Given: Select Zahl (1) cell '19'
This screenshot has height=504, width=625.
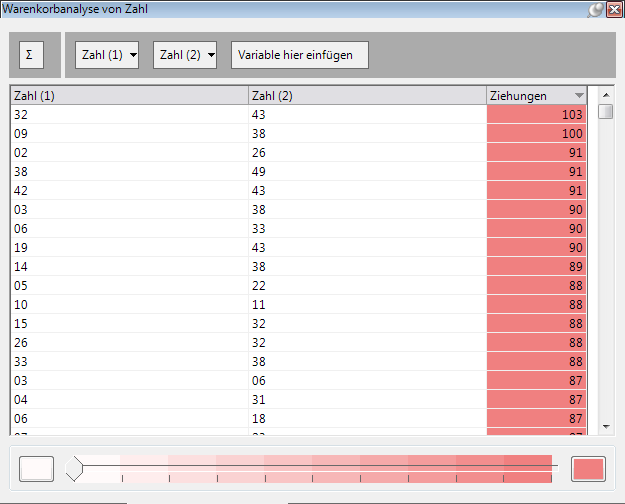Looking at the screenshot, I should [130, 248].
